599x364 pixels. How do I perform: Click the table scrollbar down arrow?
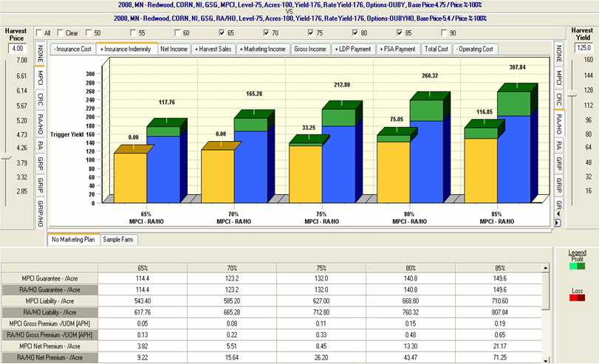[x=546, y=360]
